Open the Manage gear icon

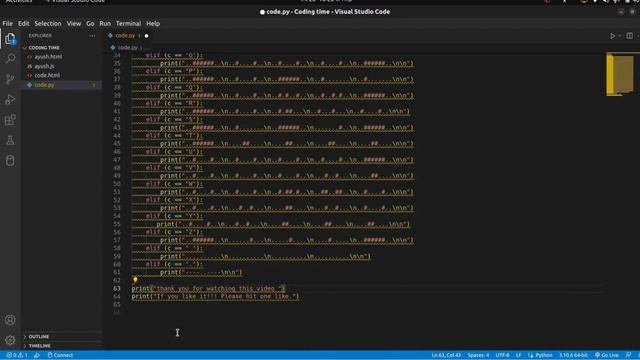[x=10, y=340]
